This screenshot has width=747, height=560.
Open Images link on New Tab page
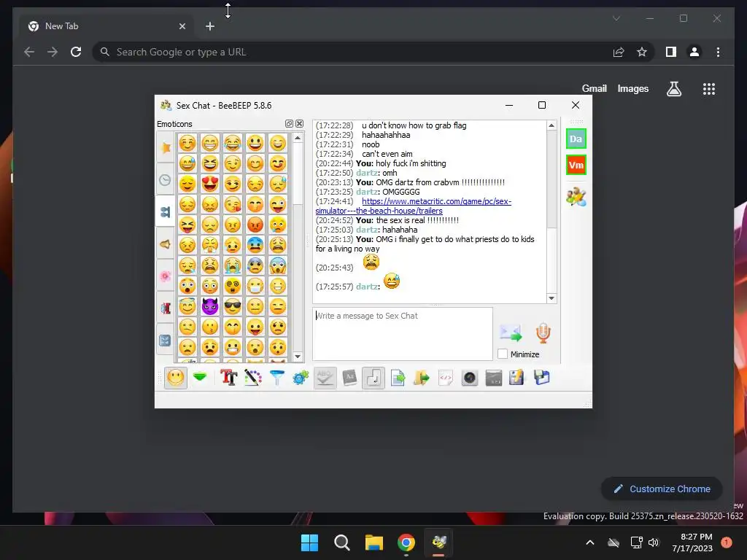[x=632, y=88]
